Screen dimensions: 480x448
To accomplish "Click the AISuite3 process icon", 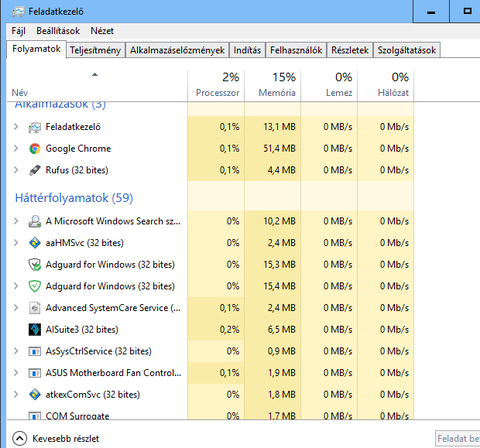I will point(35,330).
